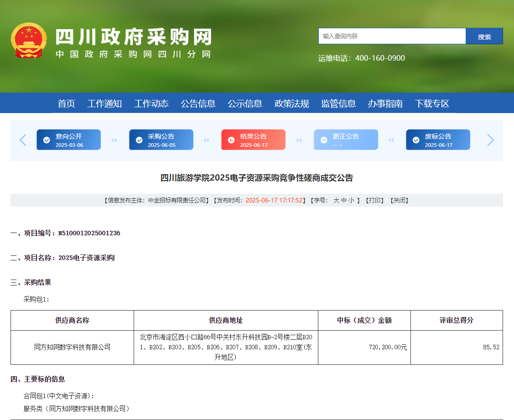514x420 pixels.
Task: Set font size to 中
Action: (344, 200)
